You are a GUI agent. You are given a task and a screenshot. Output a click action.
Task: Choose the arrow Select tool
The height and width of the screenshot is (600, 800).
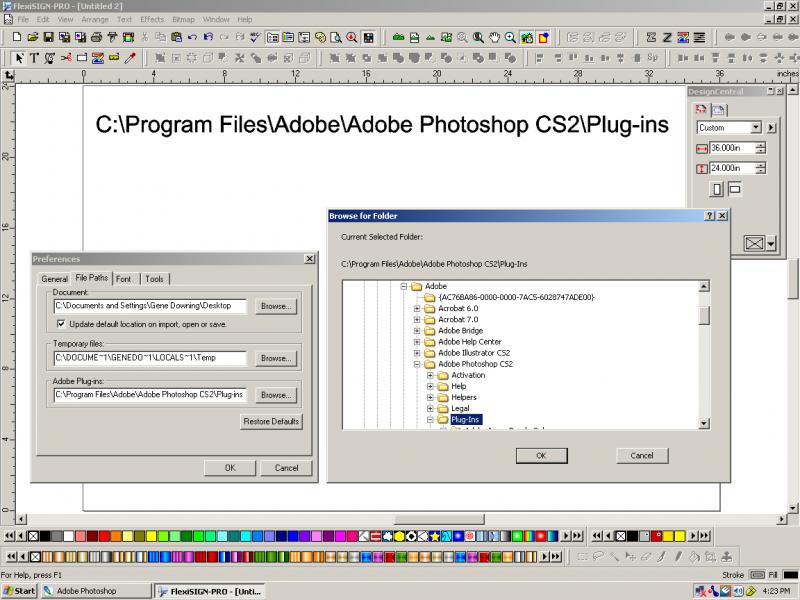tap(19, 58)
